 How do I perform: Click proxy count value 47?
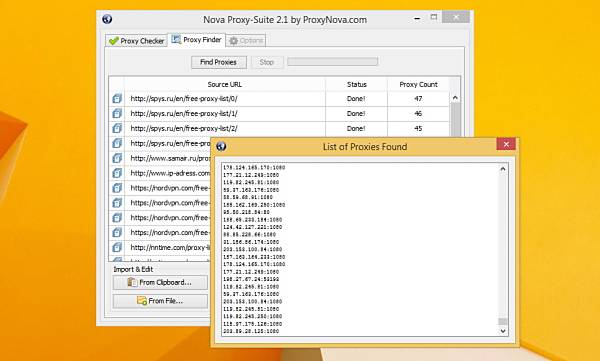click(418, 98)
